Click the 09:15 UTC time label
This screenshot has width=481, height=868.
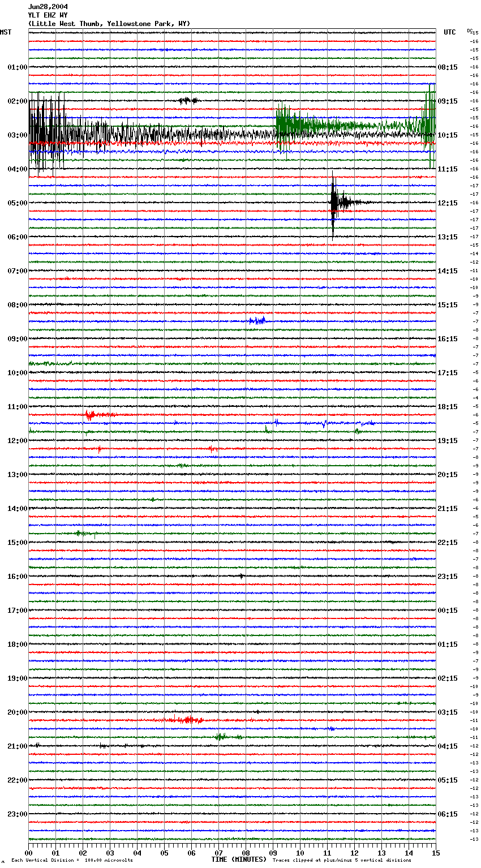[448, 101]
